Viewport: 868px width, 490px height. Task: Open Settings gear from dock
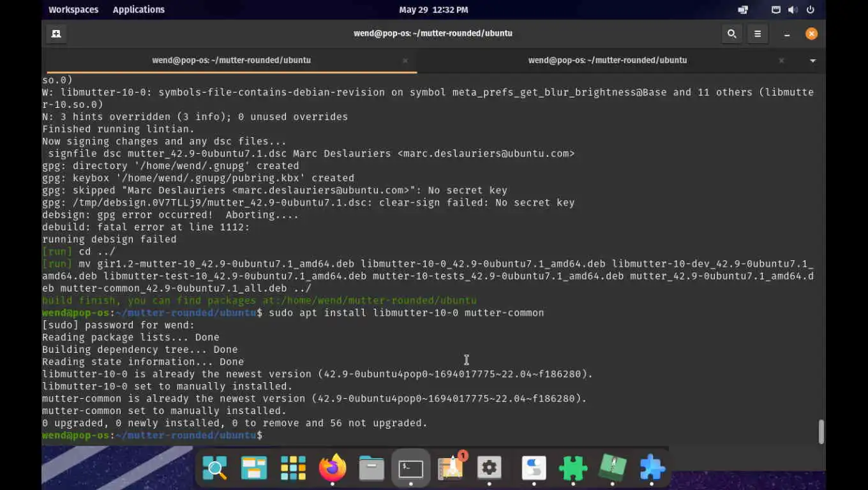pos(490,468)
